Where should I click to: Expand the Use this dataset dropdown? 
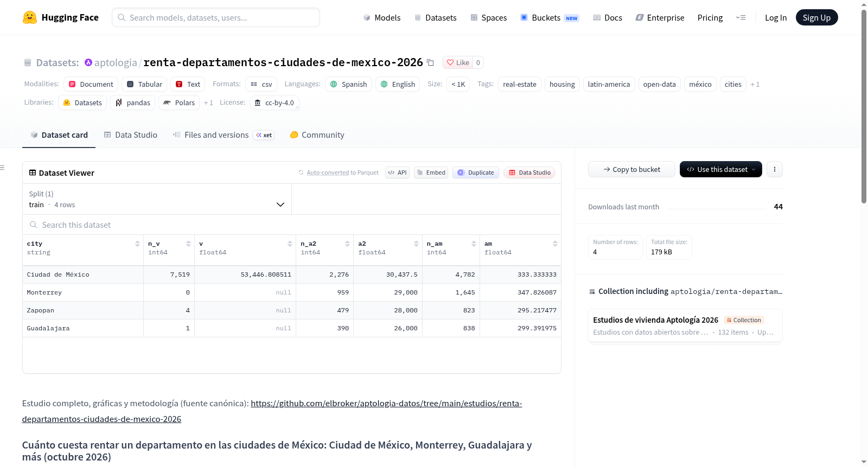721,169
